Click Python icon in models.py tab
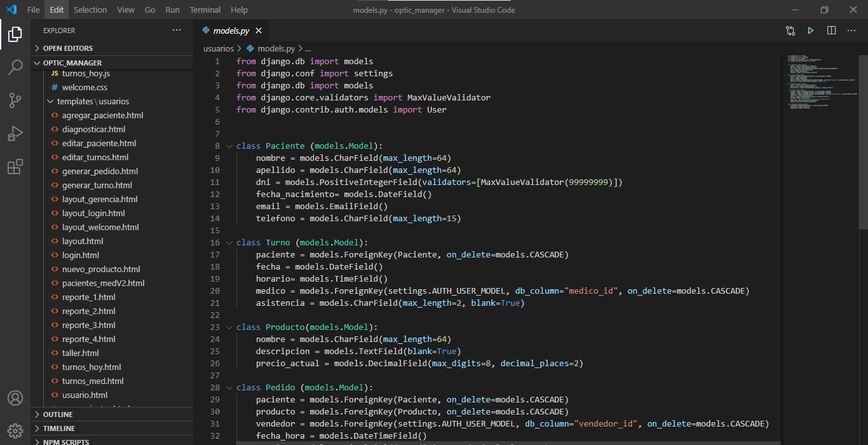The image size is (868, 445). (206, 31)
